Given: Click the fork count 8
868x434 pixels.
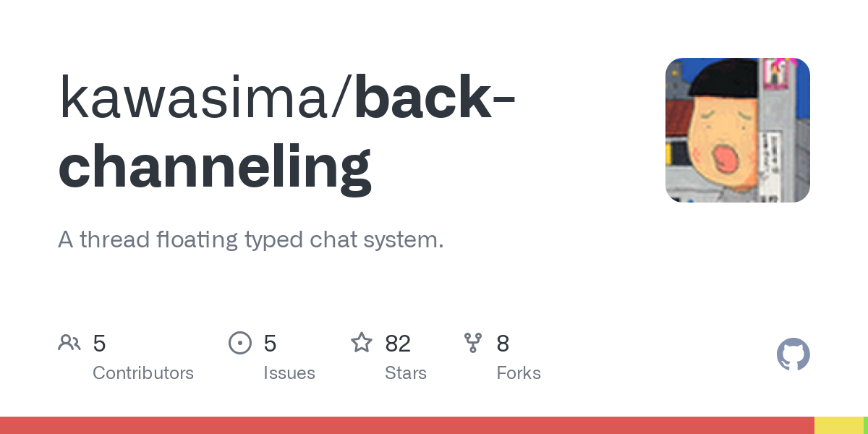Looking at the screenshot, I should coord(503,344).
